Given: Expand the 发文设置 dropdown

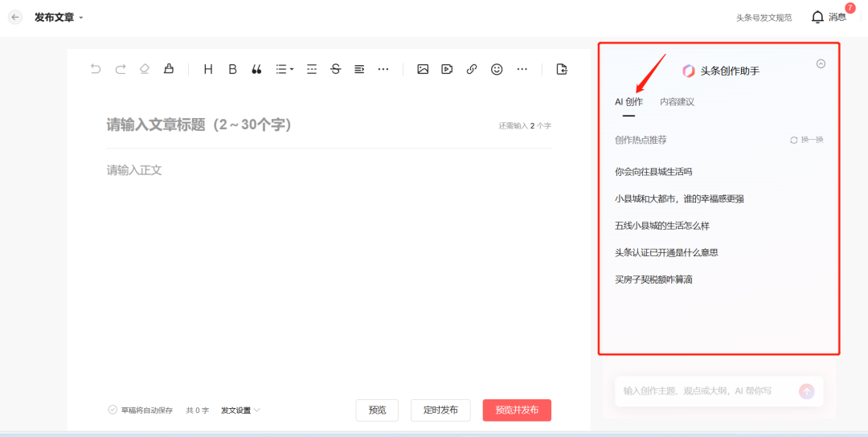Looking at the screenshot, I should pyautogui.click(x=240, y=410).
